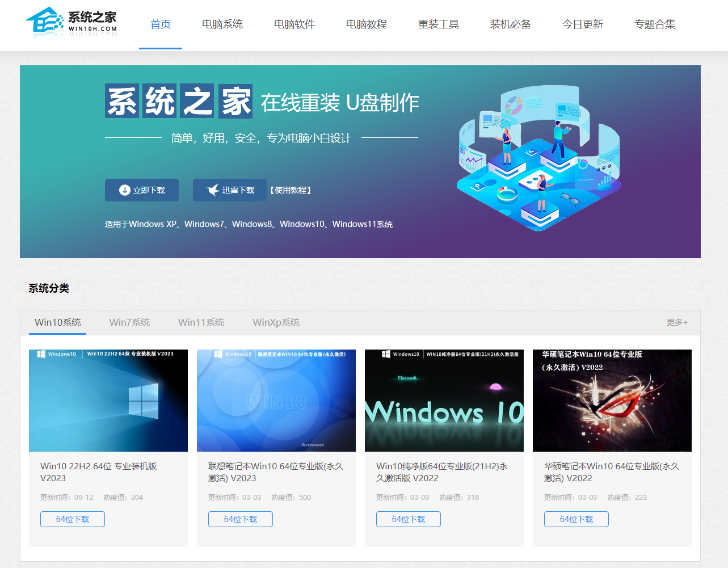The image size is (728, 568).
Task: Select 今日更新 in the navigation
Action: (582, 24)
